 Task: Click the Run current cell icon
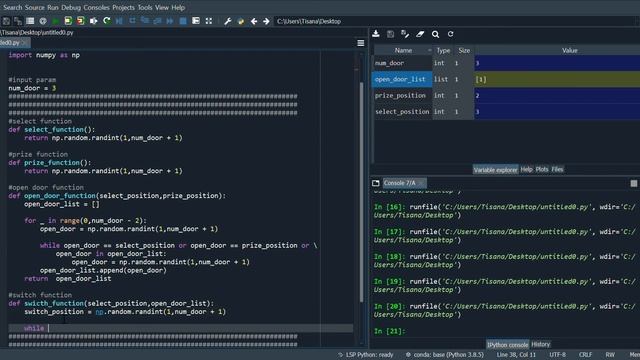[68, 21]
